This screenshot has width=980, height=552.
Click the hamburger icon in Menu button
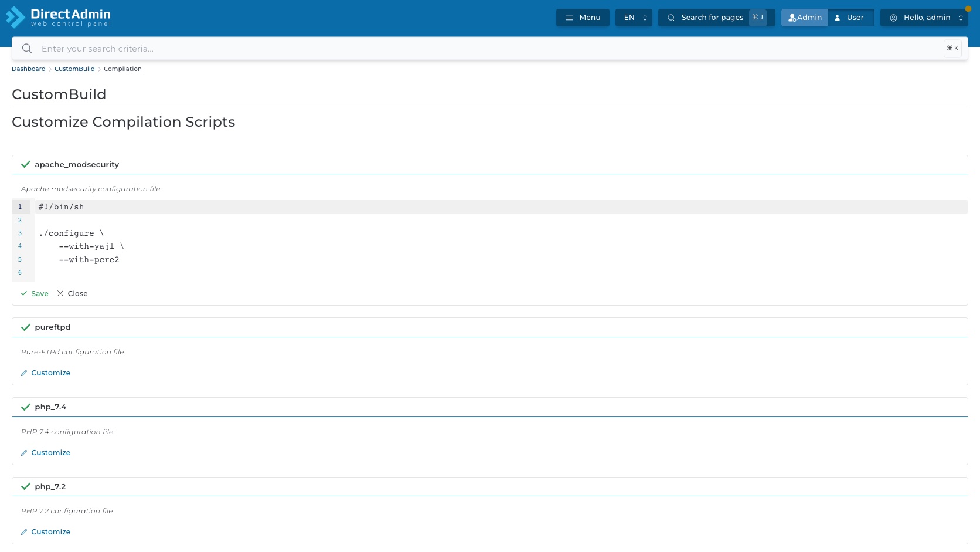[569, 18]
